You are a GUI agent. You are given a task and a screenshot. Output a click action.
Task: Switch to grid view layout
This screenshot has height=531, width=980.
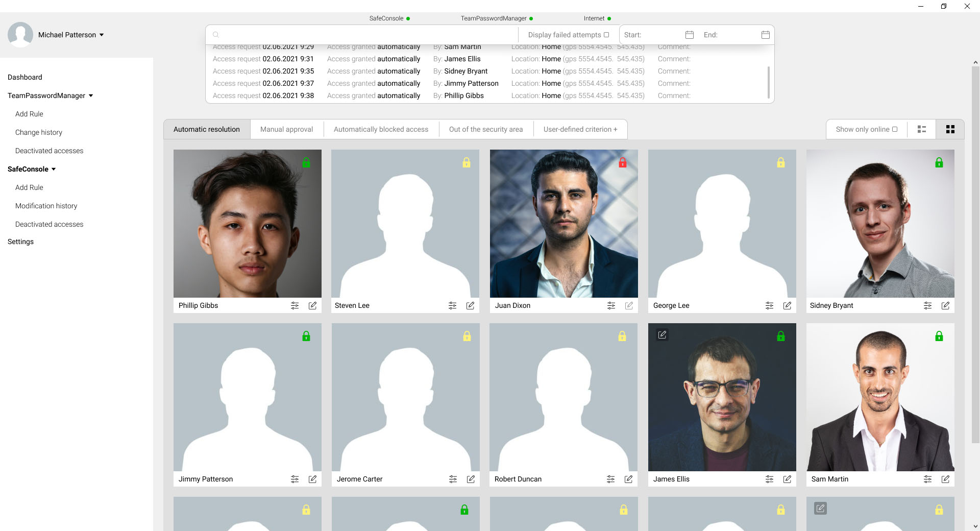[x=950, y=129]
